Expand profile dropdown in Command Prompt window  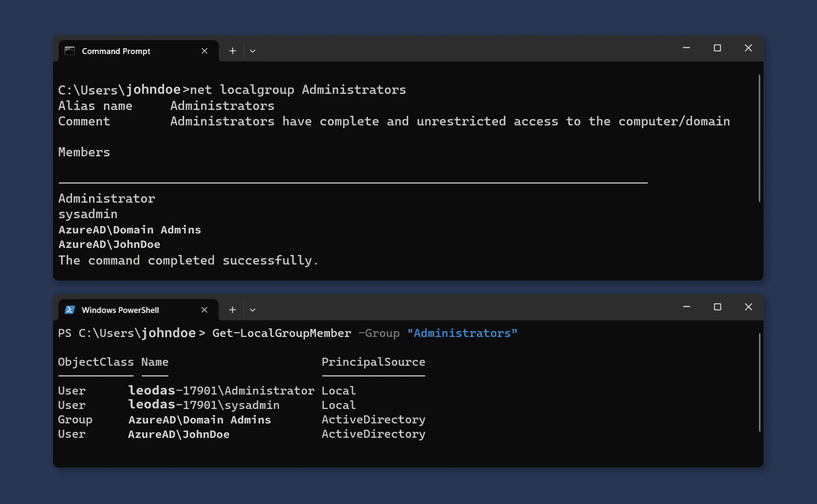[252, 51]
